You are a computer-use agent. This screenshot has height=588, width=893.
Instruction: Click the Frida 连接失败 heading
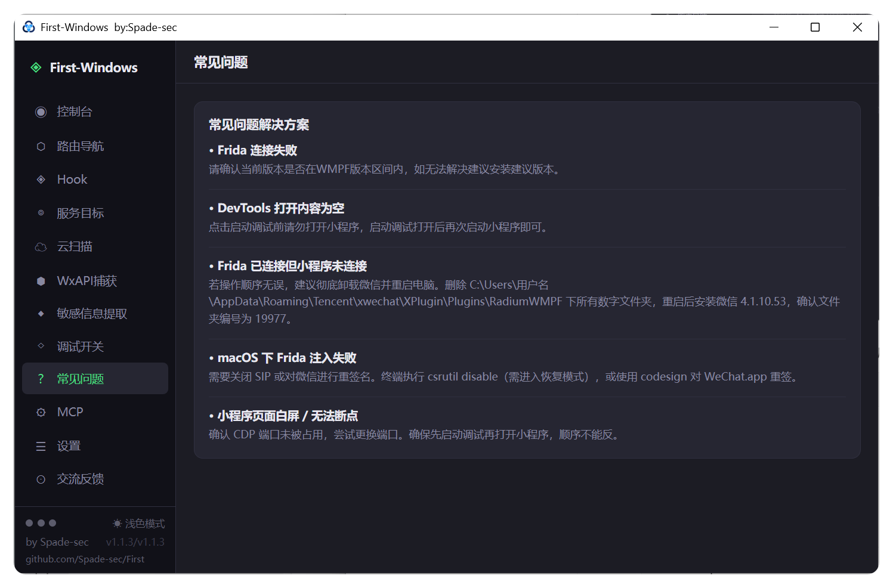[253, 150]
